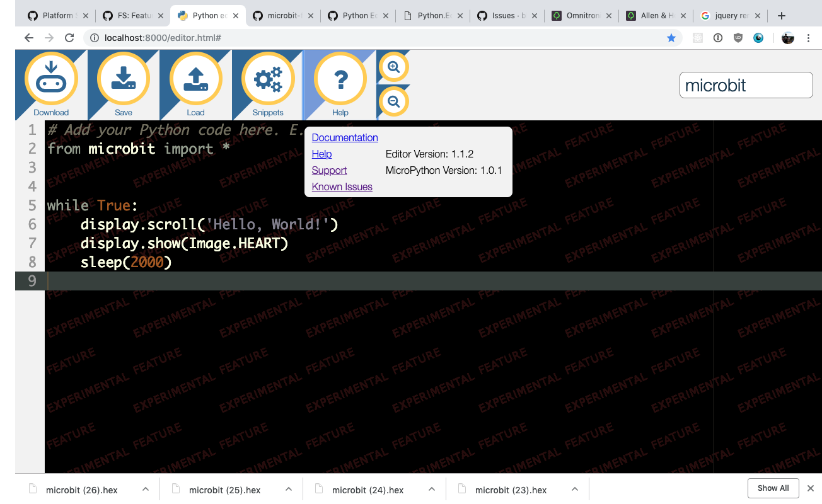
Task: Expand options for microbit (23).hex download
Action: click(x=574, y=488)
